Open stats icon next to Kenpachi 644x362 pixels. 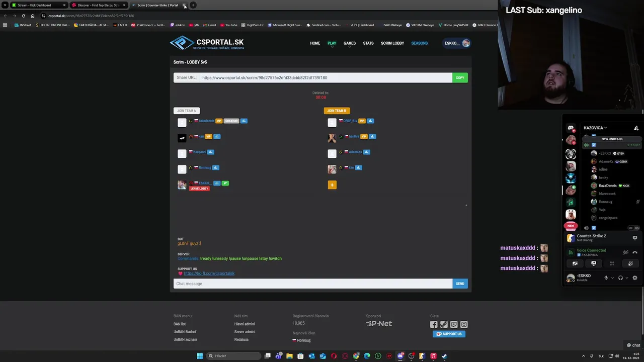point(211,152)
